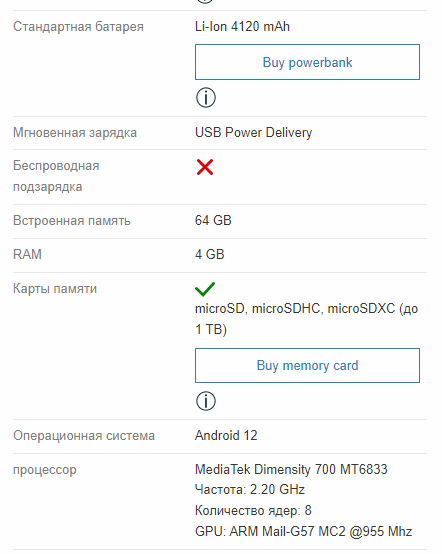Click the 4 GB RAM value

pos(210,254)
